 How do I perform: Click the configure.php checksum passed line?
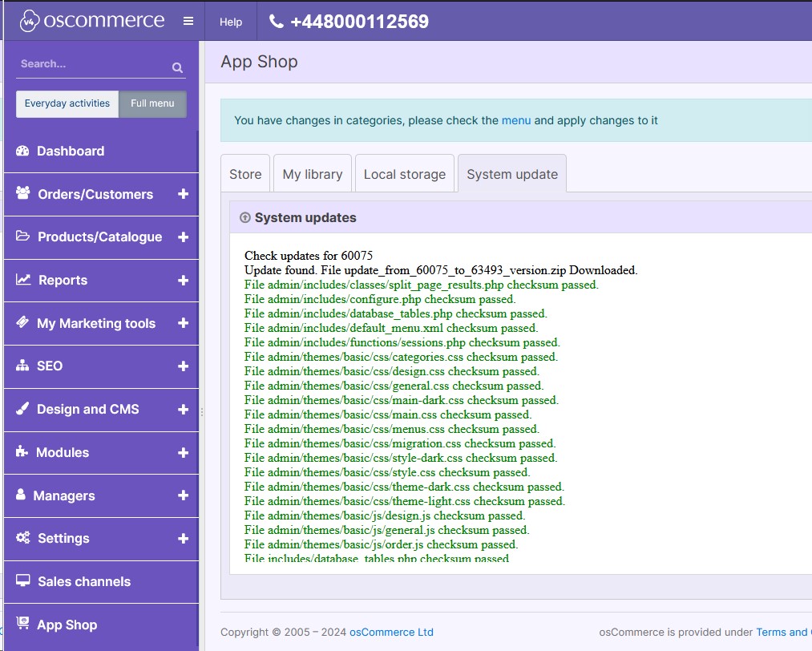[x=380, y=299]
